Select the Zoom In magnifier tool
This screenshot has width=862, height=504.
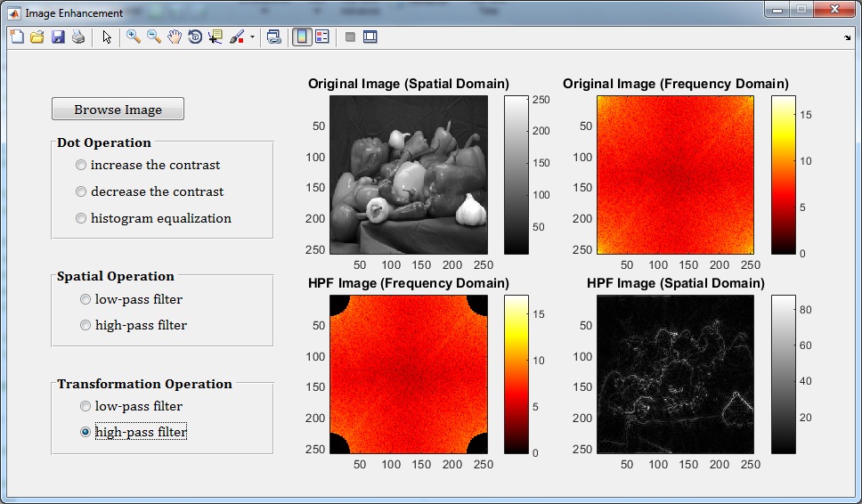(134, 37)
